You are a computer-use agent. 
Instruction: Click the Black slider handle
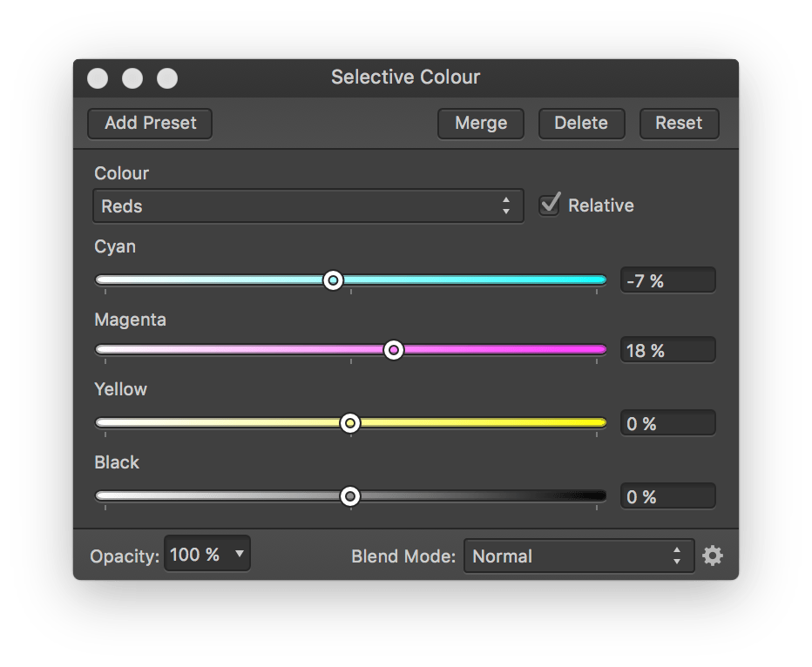350,496
